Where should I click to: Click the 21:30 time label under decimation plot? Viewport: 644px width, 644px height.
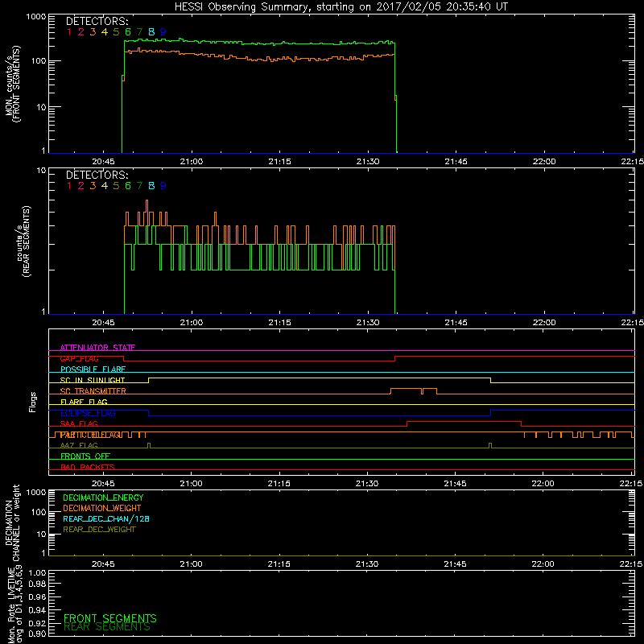tap(367, 564)
